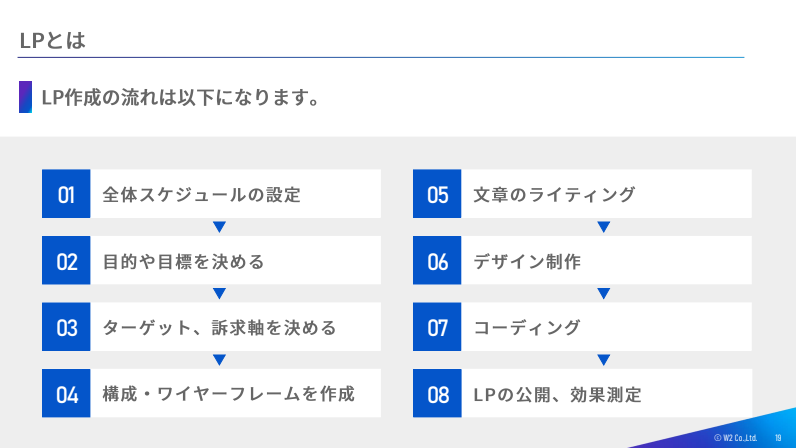
Task: Click the purple gradient bar beside the LP作成の流れ heading
Action: (25, 97)
